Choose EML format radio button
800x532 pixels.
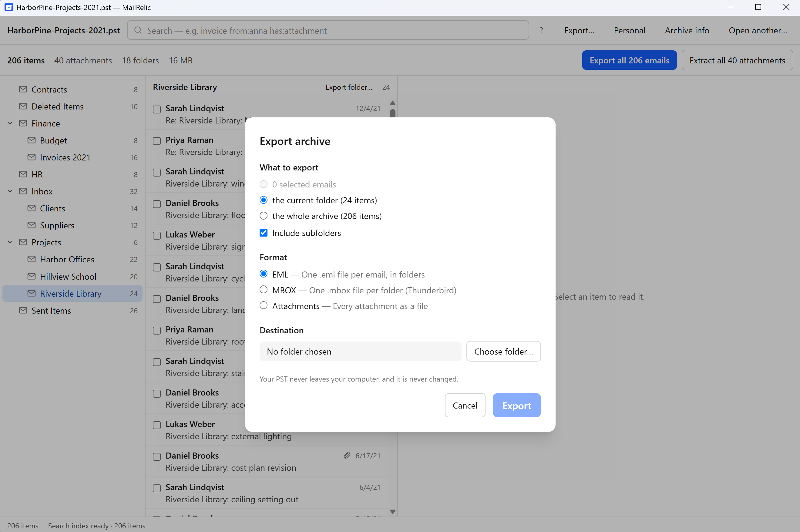[x=264, y=274]
